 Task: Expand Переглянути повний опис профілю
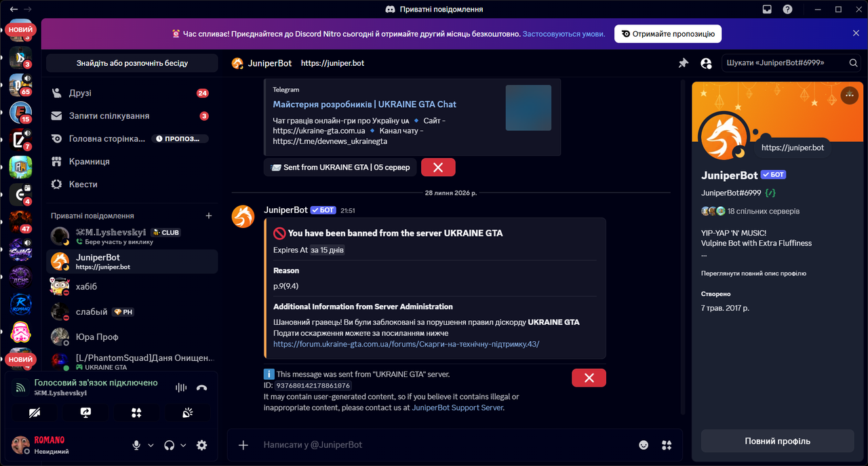(x=753, y=273)
